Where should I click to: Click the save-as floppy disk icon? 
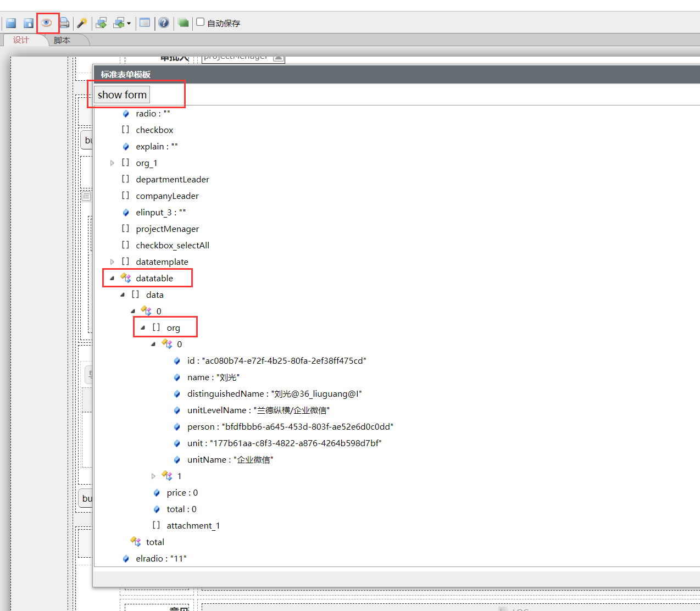coord(29,23)
